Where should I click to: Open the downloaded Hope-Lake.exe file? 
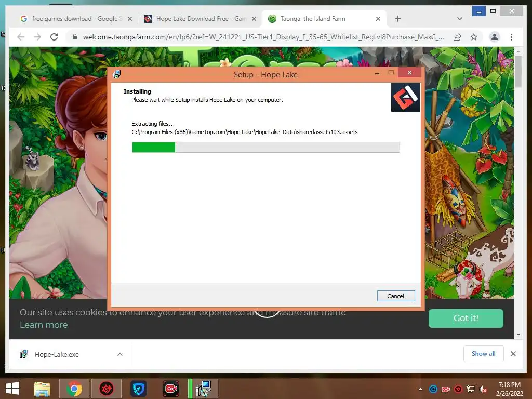coord(57,354)
